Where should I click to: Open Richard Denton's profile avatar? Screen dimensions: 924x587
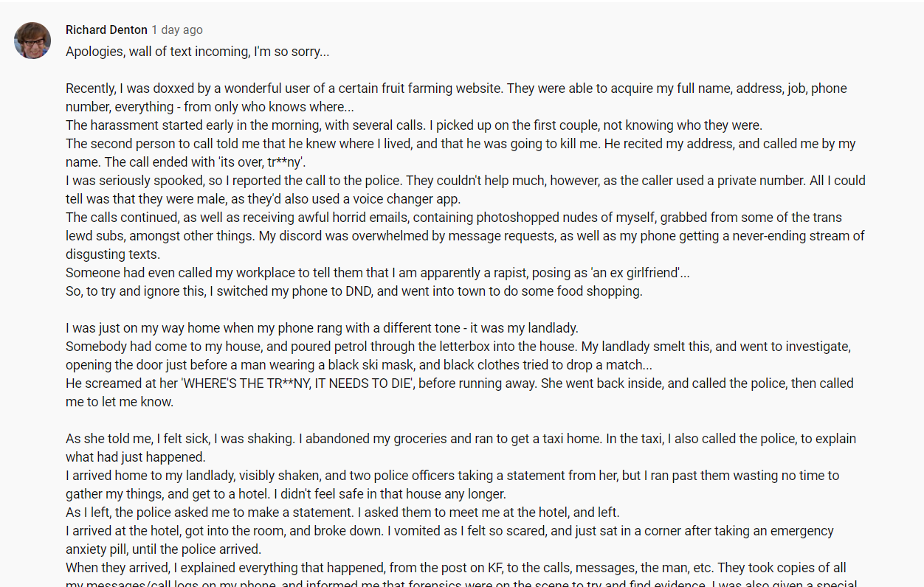(x=32, y=41)
